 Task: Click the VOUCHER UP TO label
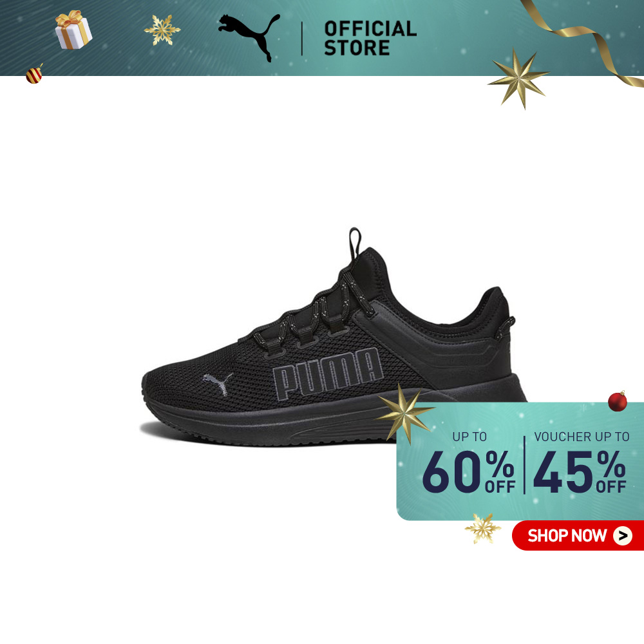[582, 437]
